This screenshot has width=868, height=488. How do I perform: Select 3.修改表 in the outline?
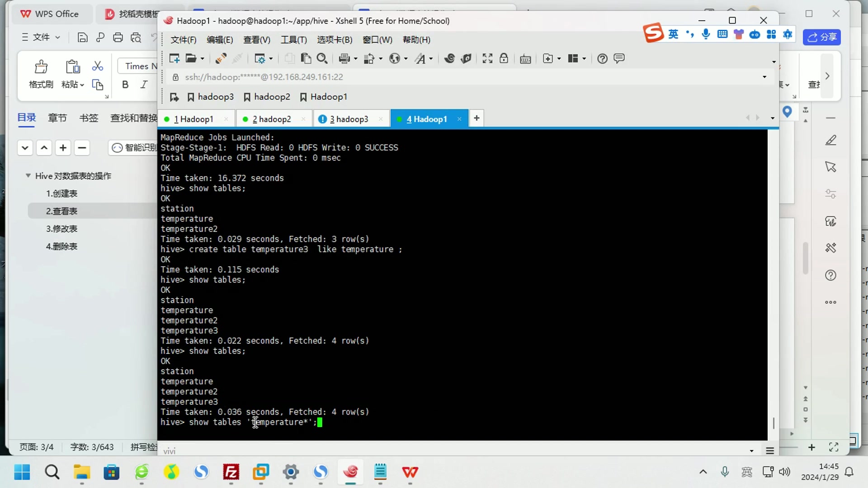click(61, 229)
